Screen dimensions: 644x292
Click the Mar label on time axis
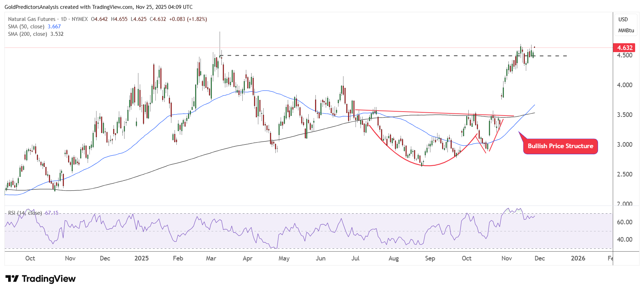coord(211,258)
